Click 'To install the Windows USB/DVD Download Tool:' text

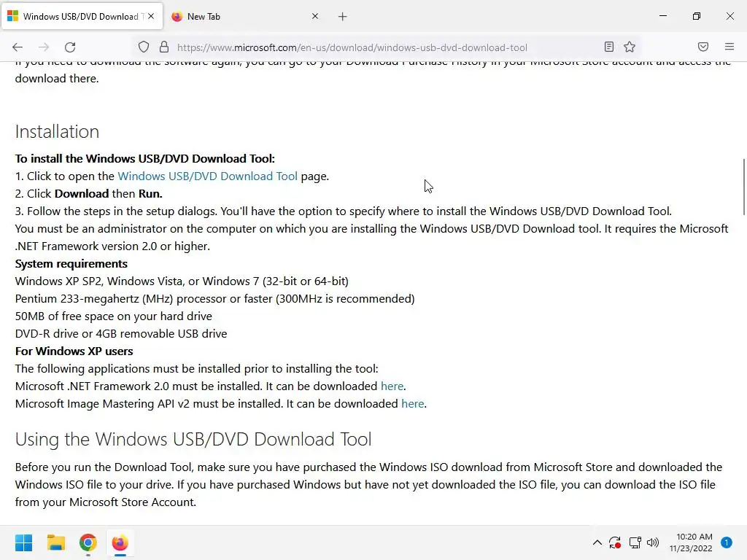[145, 158]
